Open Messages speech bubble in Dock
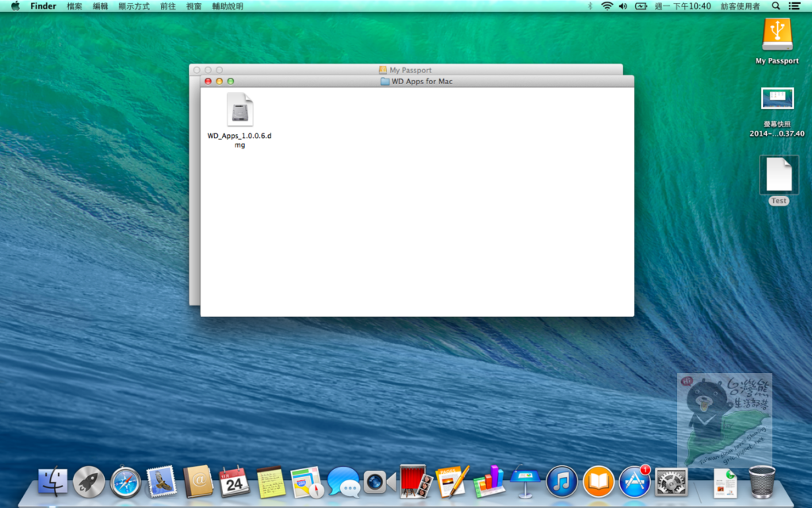812x508 pixels. 343,482
